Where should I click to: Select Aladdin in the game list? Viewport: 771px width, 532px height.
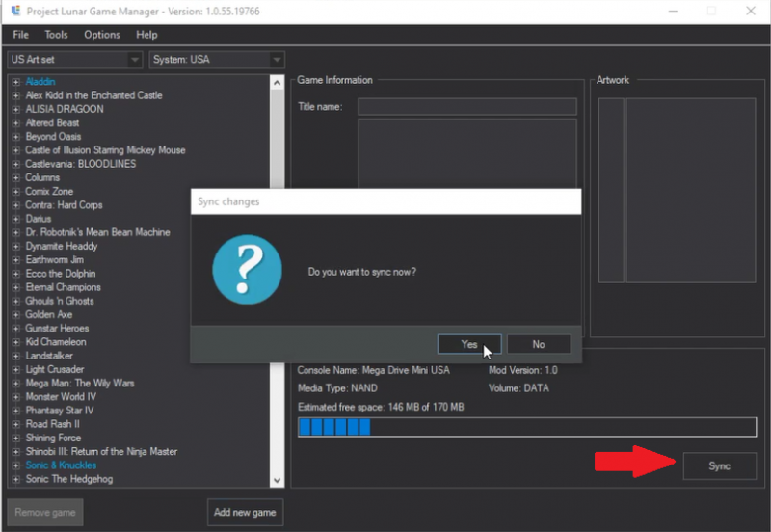(40, 82)
